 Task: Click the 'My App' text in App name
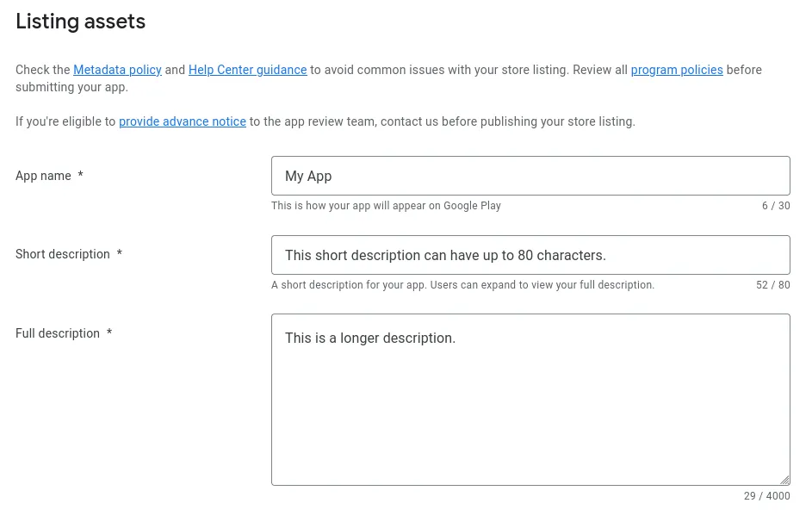coord(308,176)
